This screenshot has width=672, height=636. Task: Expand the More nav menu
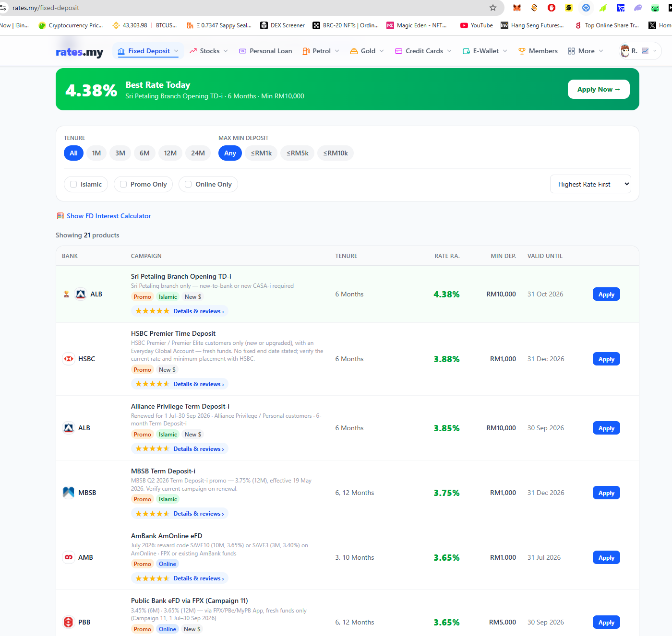click(x=586, y=51)
